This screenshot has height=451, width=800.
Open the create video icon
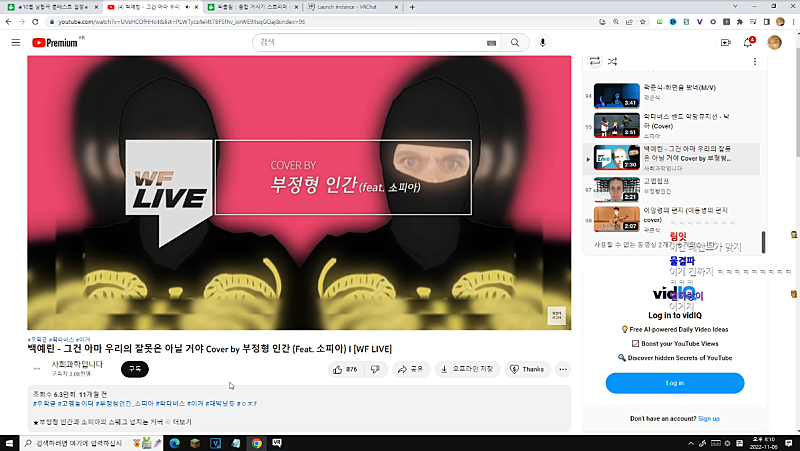coord(726,43)
